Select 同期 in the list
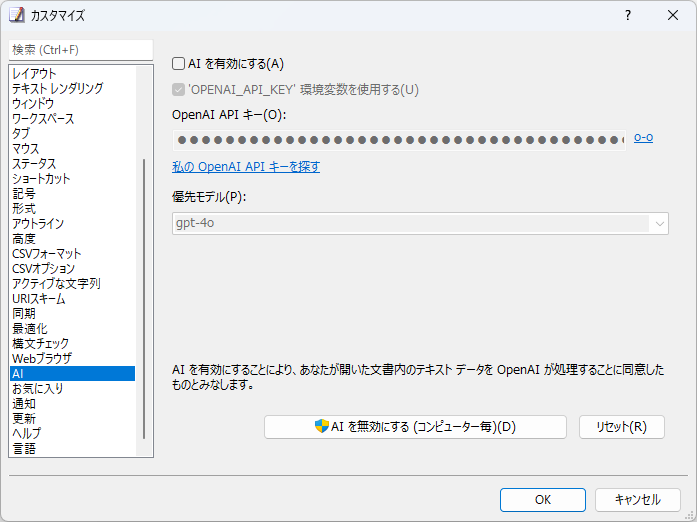697x522 pixels. (72, 313)
